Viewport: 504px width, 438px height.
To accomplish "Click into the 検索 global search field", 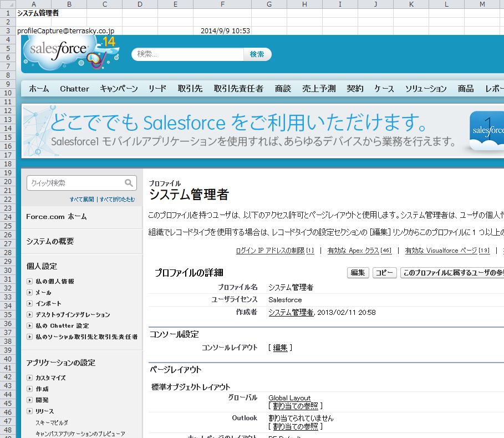I will coord(188,54).
